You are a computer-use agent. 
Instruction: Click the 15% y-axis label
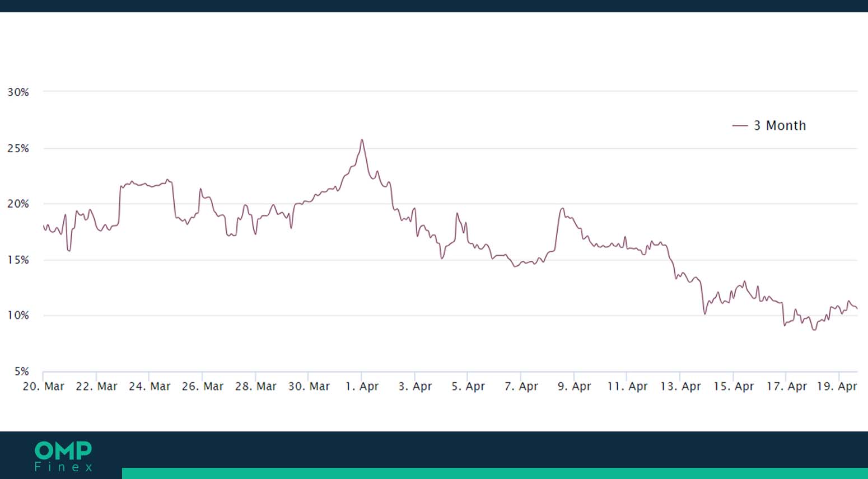pyautogui.click(x=18, y=260)
